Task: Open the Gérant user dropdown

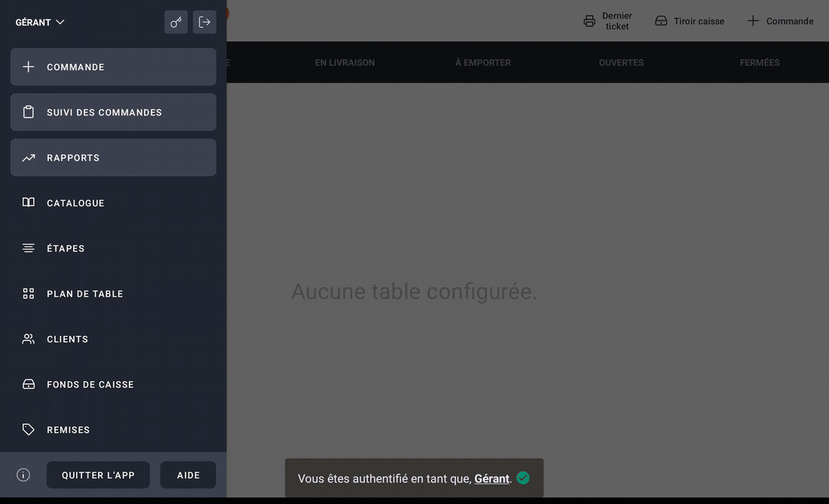Action: click(40, 22)
